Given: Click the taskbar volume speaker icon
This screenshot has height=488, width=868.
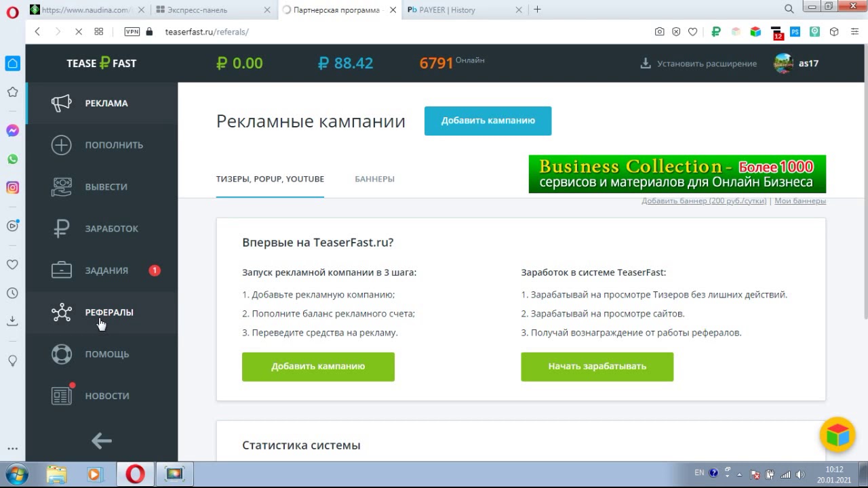Looking at the screenshot, I should pyautogui.click(x=800, y=474).
